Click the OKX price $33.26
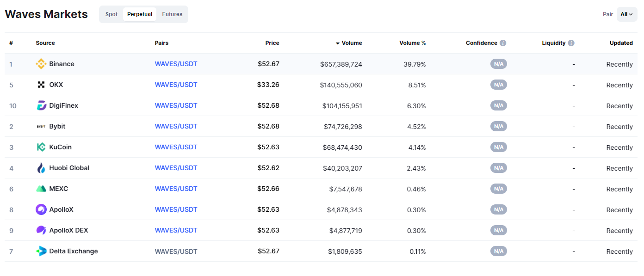 (268, 85)
